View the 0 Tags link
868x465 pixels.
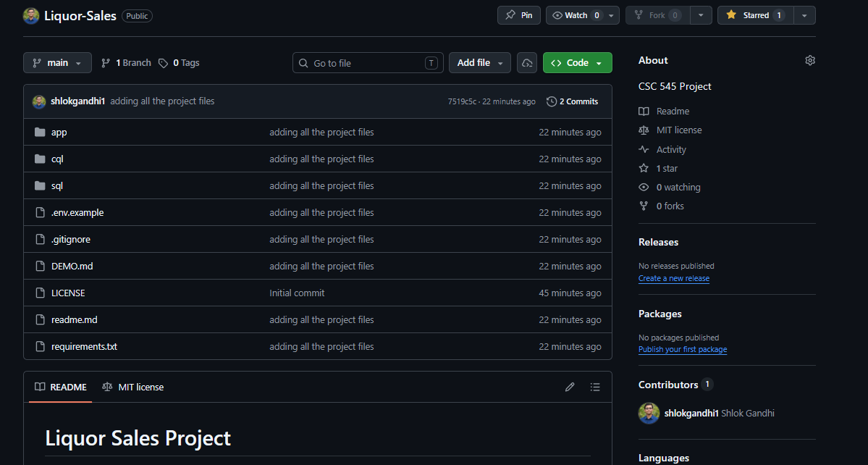click(x=179, y=63)
